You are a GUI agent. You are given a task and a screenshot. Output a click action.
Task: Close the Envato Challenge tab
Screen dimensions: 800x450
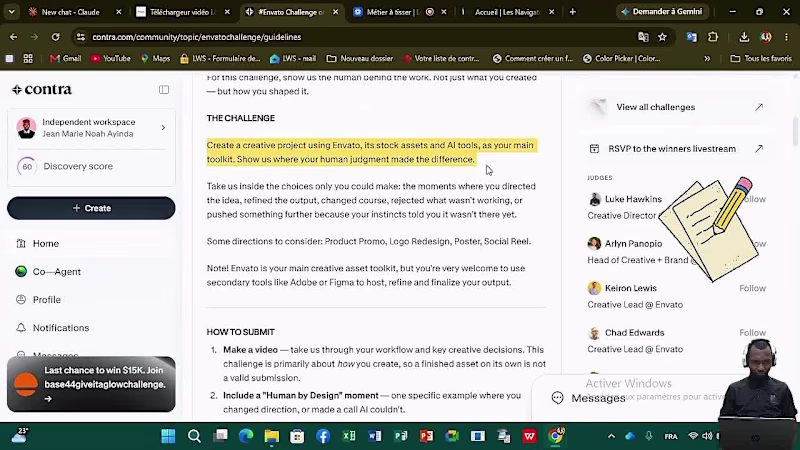point(335,12)
